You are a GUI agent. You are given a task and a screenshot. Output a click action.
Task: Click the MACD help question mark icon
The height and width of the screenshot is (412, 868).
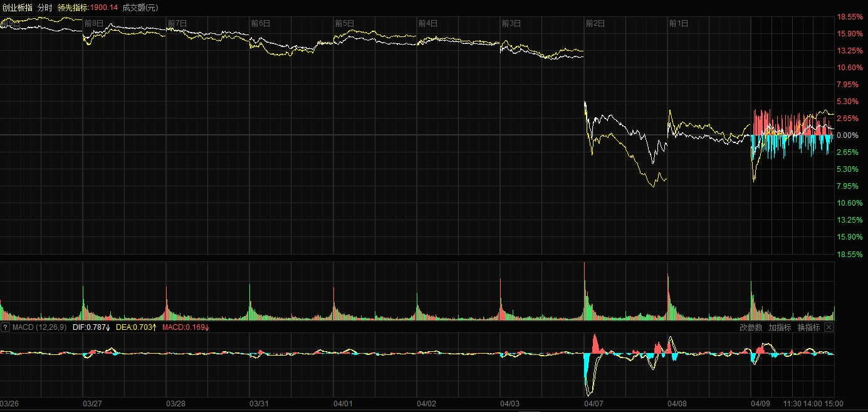tap(6, 327)
